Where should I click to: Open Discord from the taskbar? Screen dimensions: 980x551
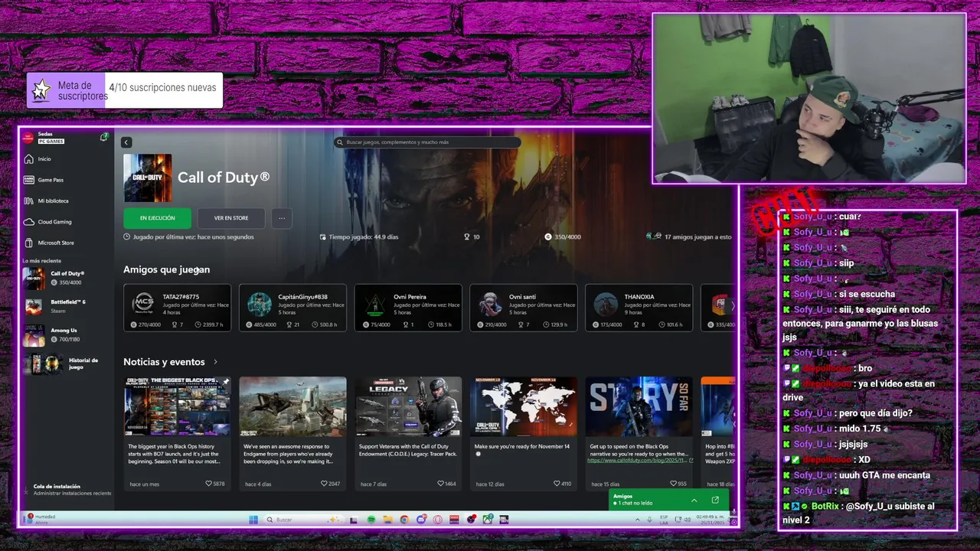[421, 520]
